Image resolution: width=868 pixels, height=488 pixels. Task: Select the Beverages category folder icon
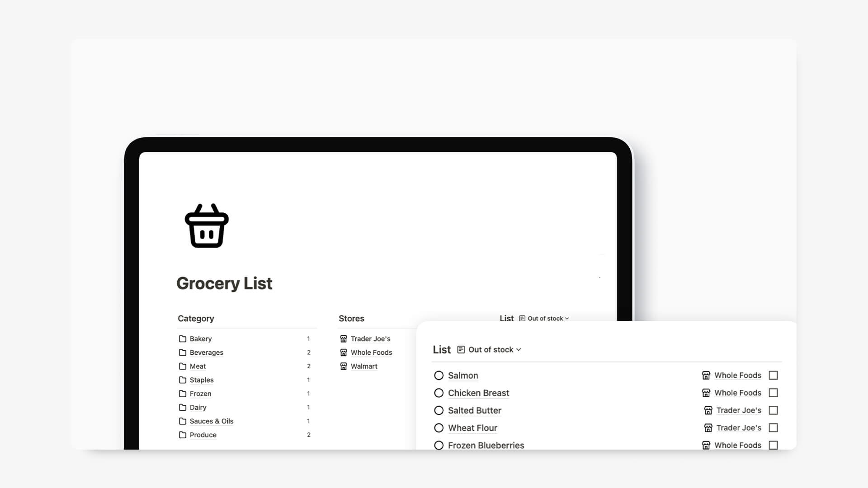pos(183,352)
